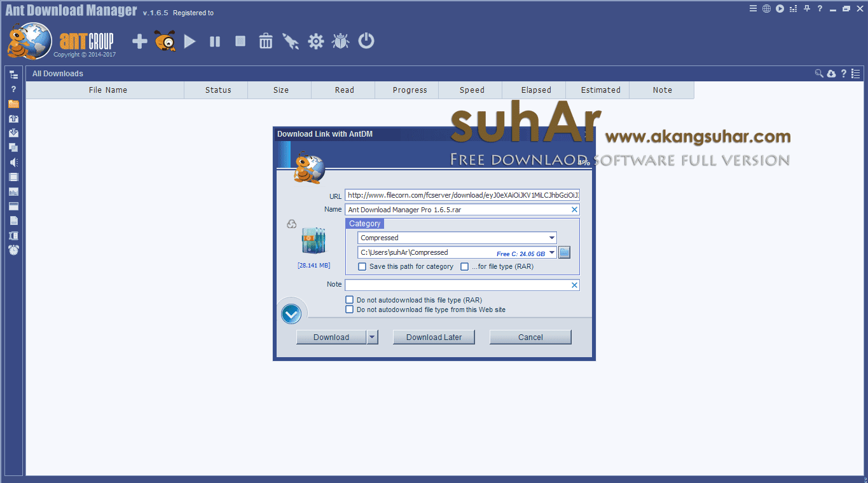Screen dimensions: 868x483
Task: Click the equalizer bars icon in title bar
Action: click(793, 9)
